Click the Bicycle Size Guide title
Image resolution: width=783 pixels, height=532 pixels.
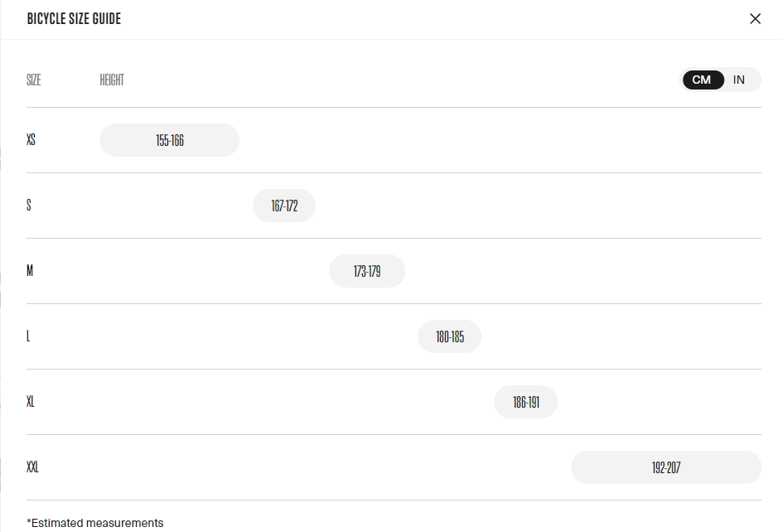click(74, 19)
